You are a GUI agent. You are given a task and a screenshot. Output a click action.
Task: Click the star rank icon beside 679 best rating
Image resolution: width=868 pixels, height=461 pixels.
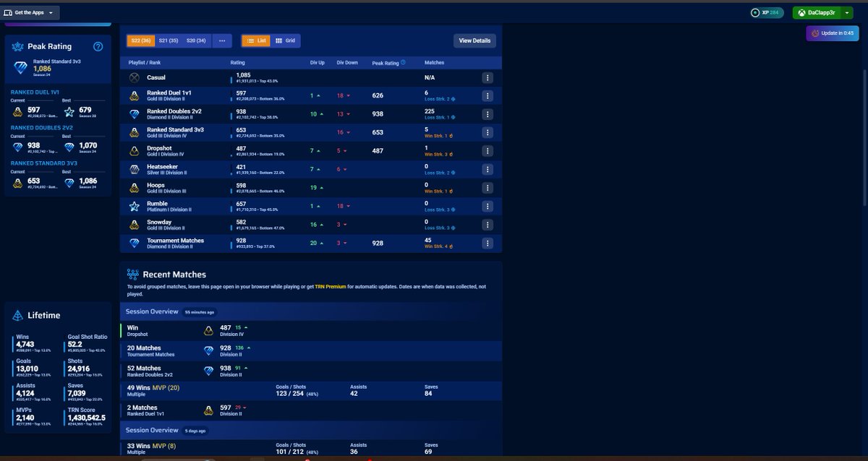pos(69,111)
